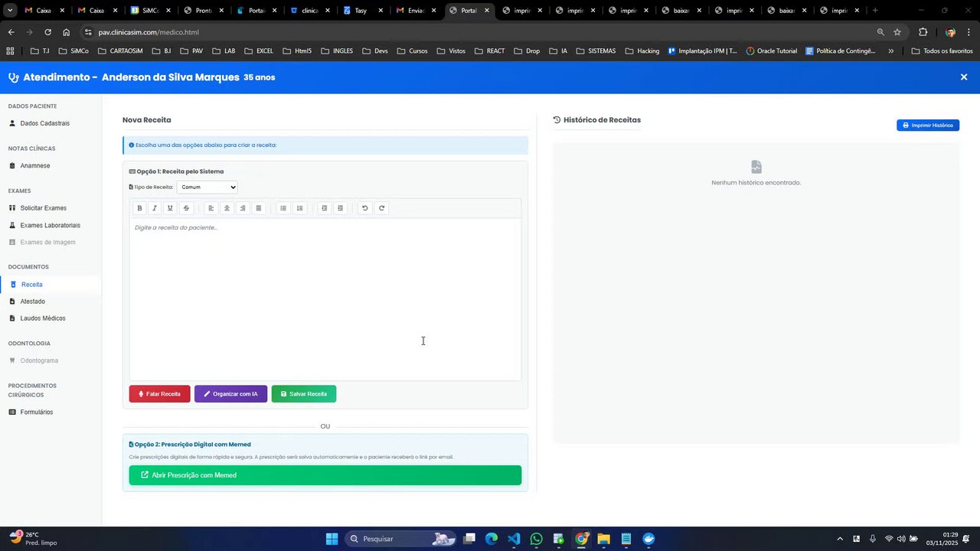Screen dimensions: 980x551
Task: Undo the last edit in the editor
Action: pos(365,208)
